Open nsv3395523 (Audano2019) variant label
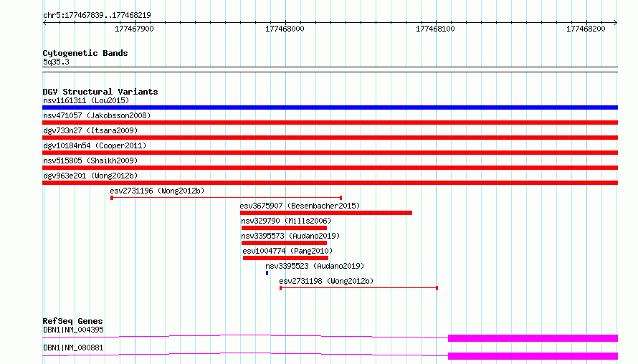Viewport: 638px width, 364px height. pyautogui.click(x=315, y=266)
